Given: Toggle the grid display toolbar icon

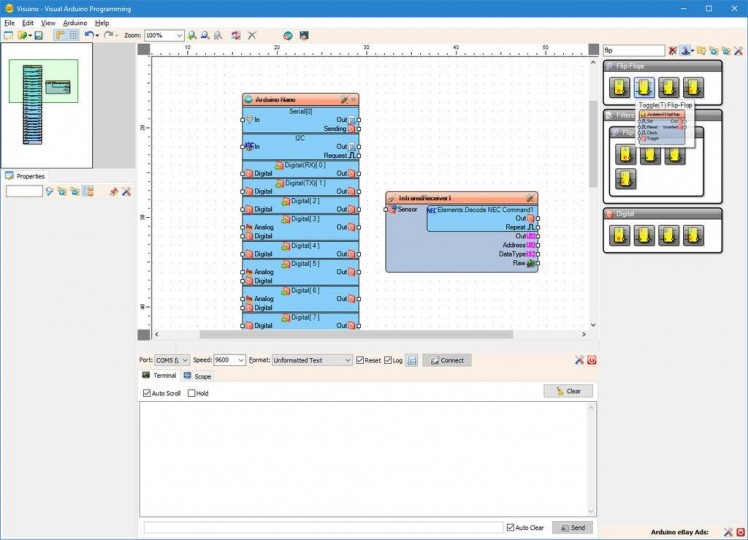Looking at the screenshot, I should click(73, 35).
